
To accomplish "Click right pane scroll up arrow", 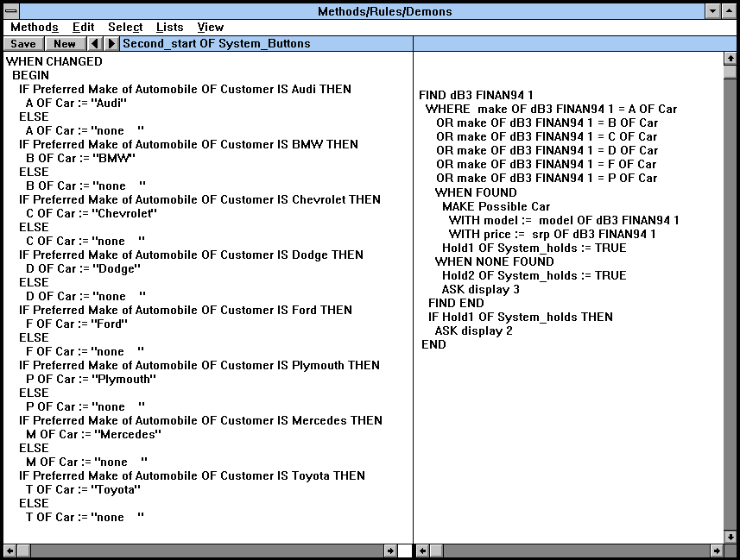I will tap(731, 59).
